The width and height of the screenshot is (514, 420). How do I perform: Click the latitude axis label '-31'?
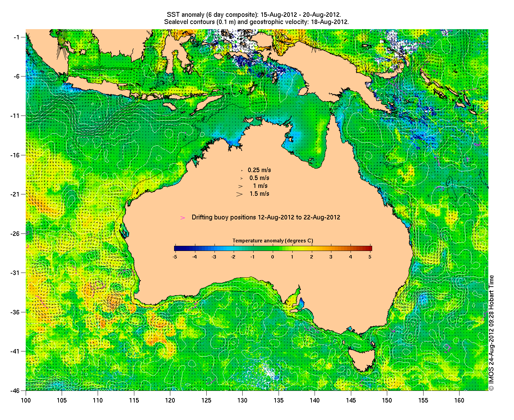[x=15, y=273]
